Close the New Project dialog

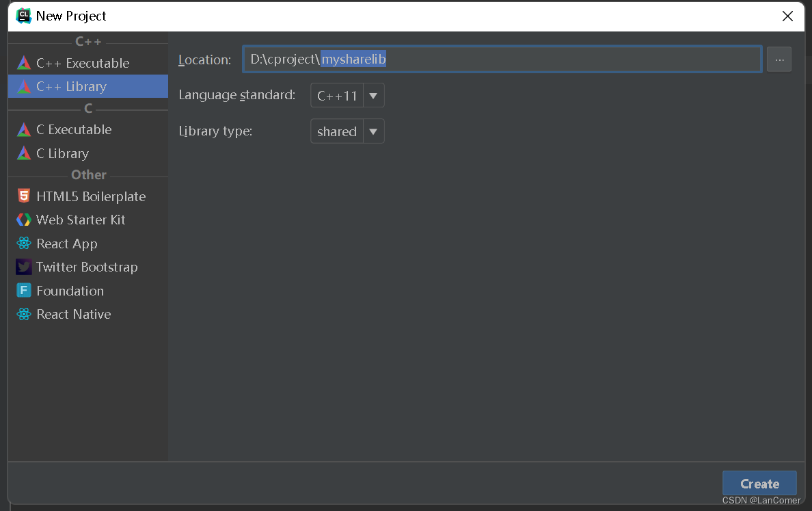coord(787,16)
